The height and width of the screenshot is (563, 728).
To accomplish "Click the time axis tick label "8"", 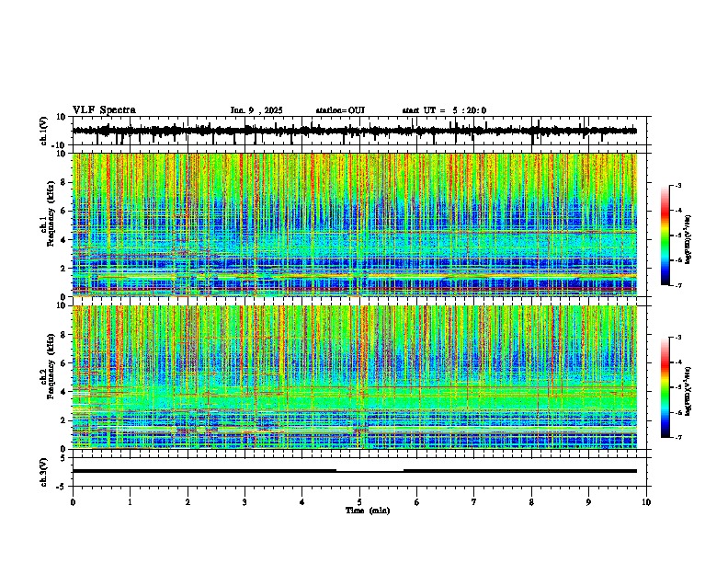I will pyautogui.click(x=531, y=502).
